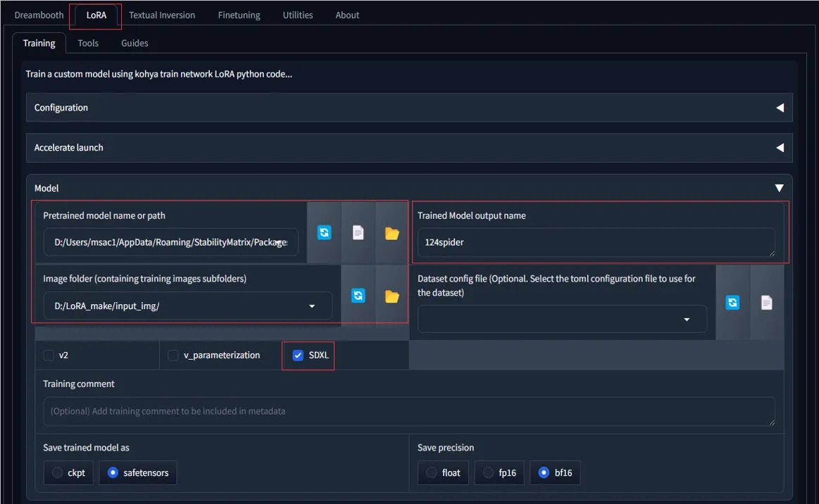
Task: Open folder browser for image folder
Action: click(392, 296)
